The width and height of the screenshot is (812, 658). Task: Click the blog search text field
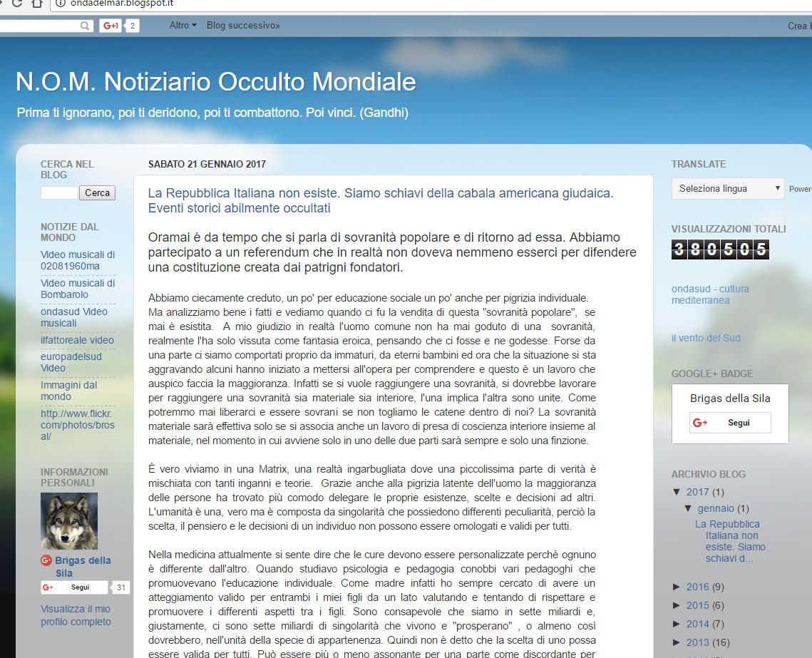point(59,193)
